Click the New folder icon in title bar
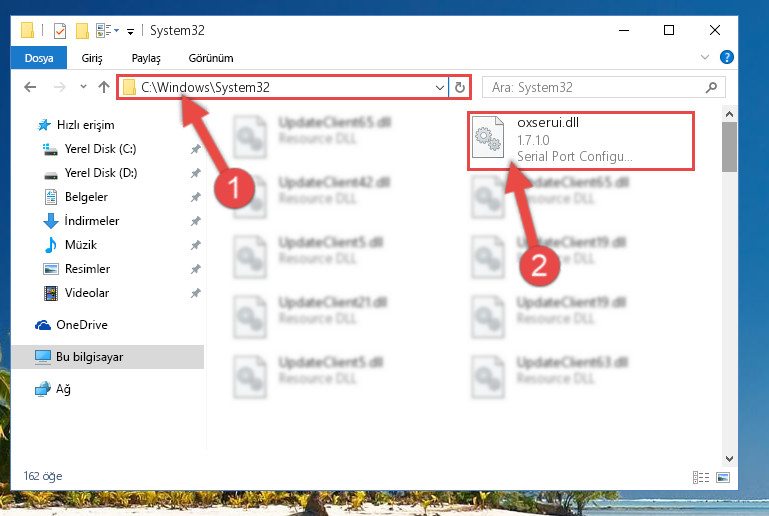This screenshot has width=769, height=516. (82, 30)
